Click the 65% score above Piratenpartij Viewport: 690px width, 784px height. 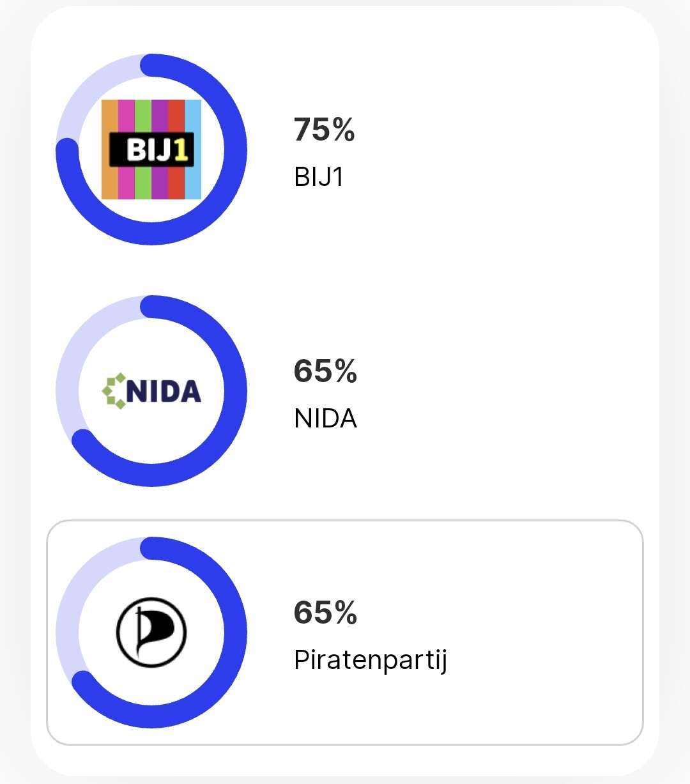coord(325,613)
